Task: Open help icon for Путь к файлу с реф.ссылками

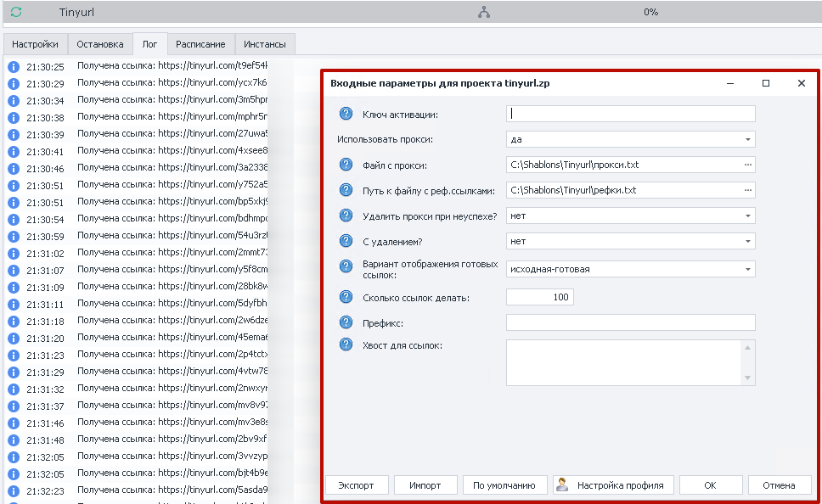Action: [x=346, y=190]
